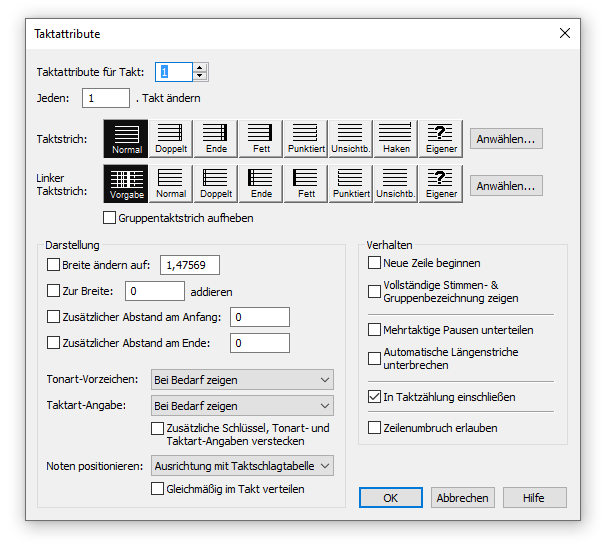Pick Ende for Linker Taktstrich
The image size is (603, 549).
pyautogui.click(x=261, y=184)
